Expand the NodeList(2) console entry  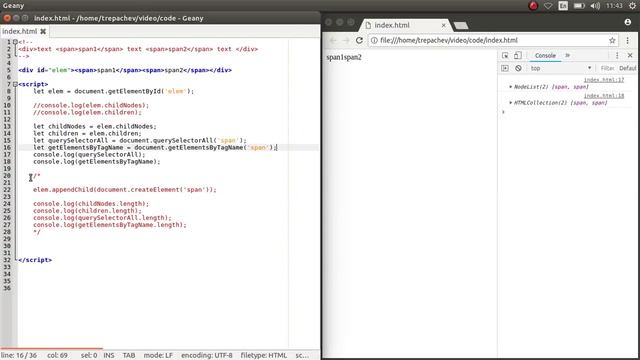511,87
